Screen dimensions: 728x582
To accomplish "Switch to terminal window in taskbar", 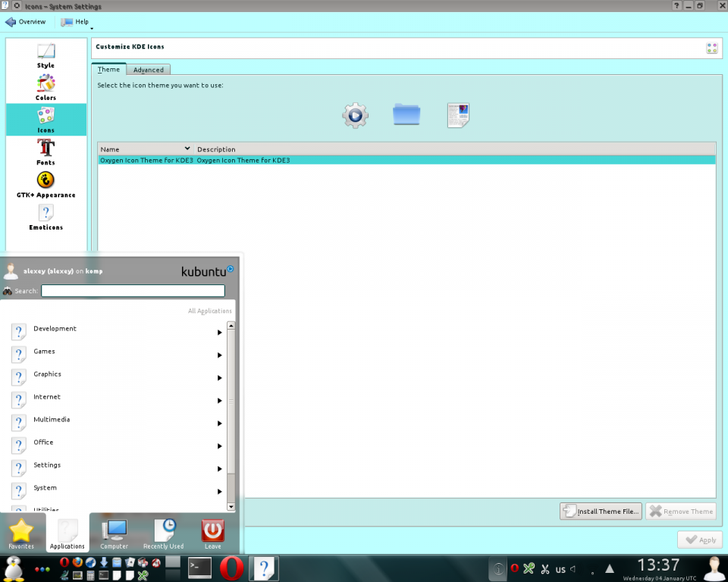I will [200, 568].
